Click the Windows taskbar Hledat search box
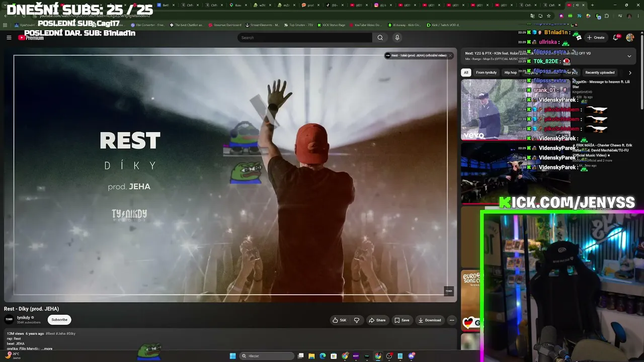The image size is (644, 362). pos(267,356)
